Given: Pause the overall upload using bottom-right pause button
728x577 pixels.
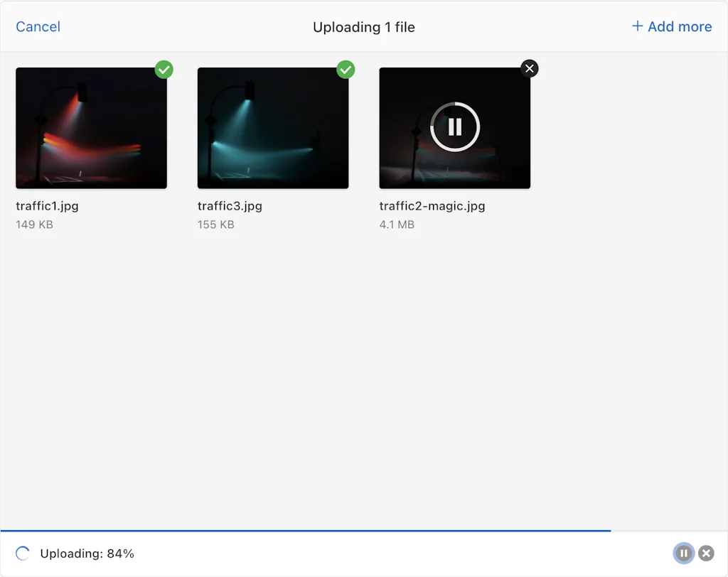Looking at the screenshot, I should pyautogui.click(x=683, y=553).
